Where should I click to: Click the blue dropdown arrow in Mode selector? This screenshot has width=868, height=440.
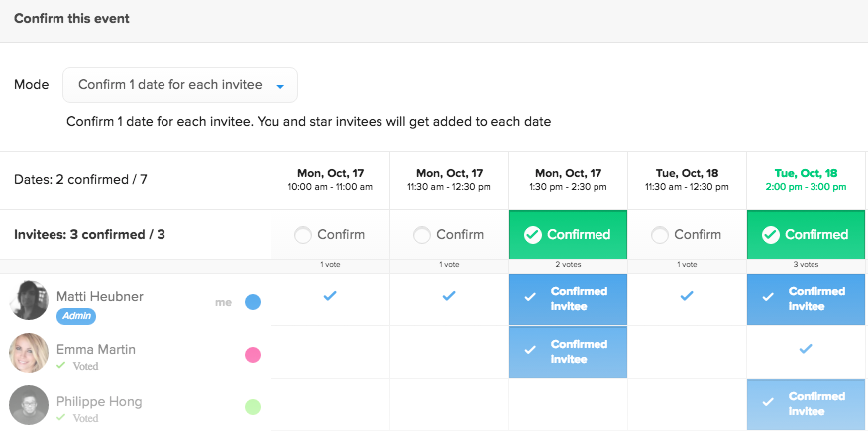tap(280, 87)
